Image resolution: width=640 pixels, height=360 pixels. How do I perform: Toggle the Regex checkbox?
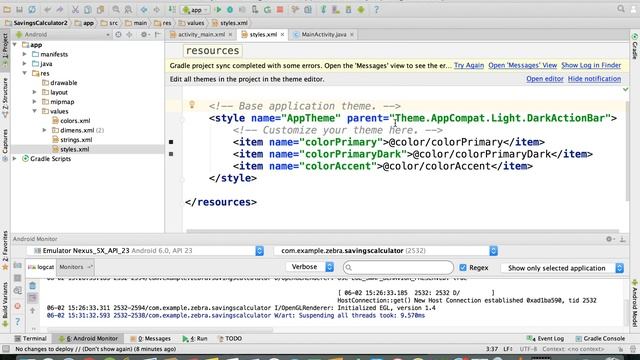coord(462,268)
